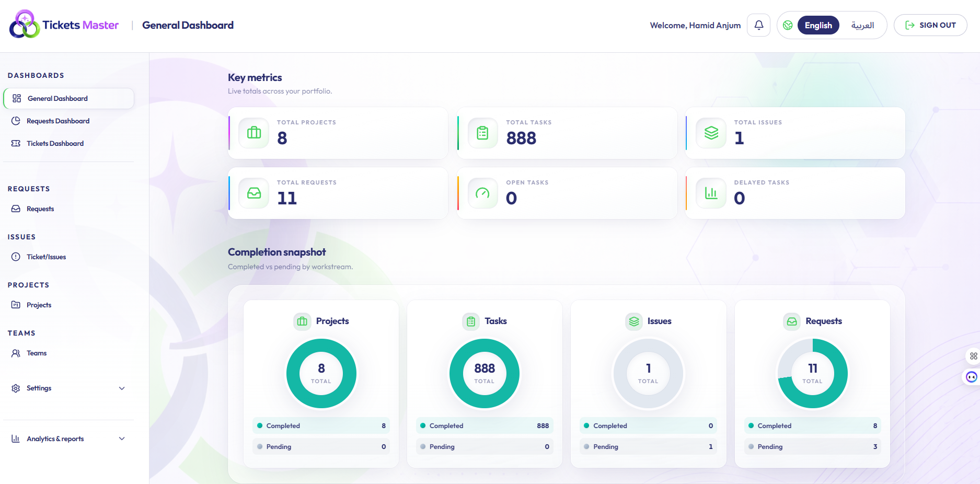
Task: Click the Tickets Master logo icon
Action: click(24, 24)
